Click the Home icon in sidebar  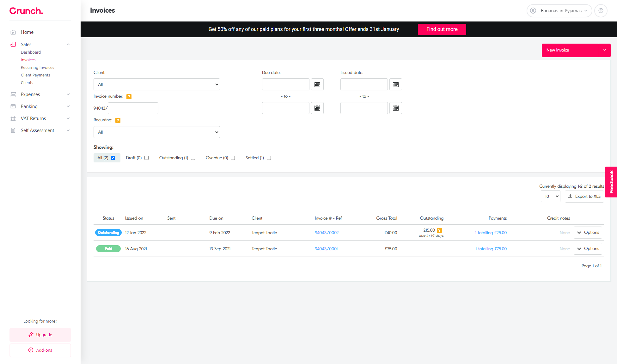(x=13, y=32)
